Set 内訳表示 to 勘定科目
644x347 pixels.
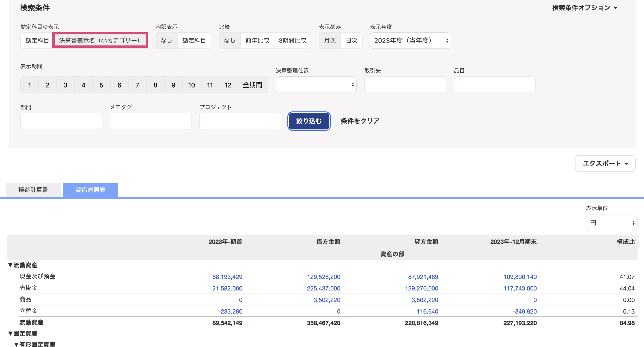pyautogui.click(x=194, y=40)
